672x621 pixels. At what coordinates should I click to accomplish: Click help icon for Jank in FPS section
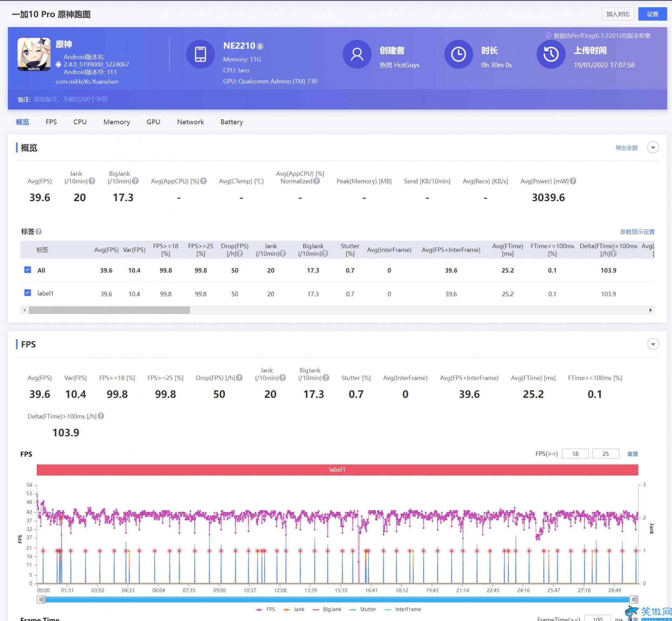[282, 378]
